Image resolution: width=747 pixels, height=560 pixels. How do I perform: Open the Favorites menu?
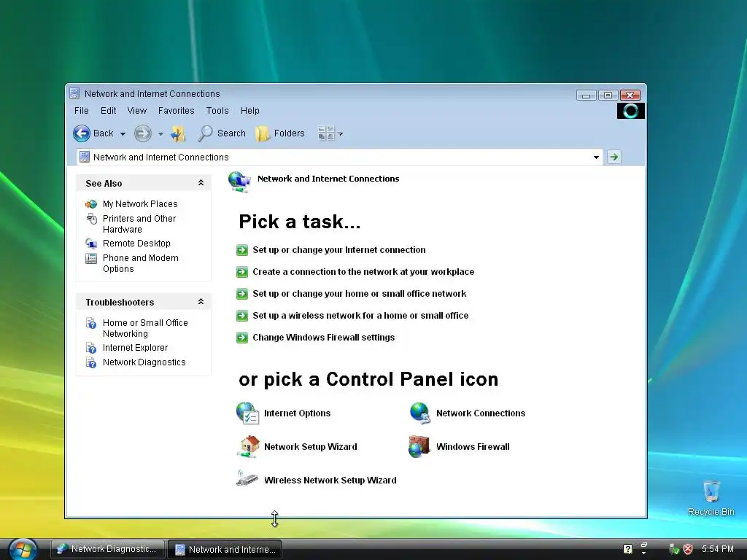(x=177, y=111)
